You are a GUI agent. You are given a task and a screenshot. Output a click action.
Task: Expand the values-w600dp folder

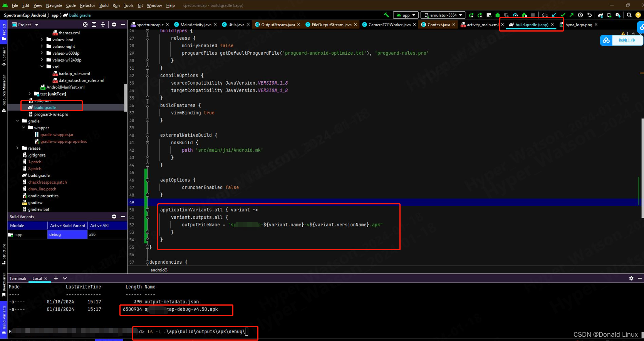pos(42,53)
